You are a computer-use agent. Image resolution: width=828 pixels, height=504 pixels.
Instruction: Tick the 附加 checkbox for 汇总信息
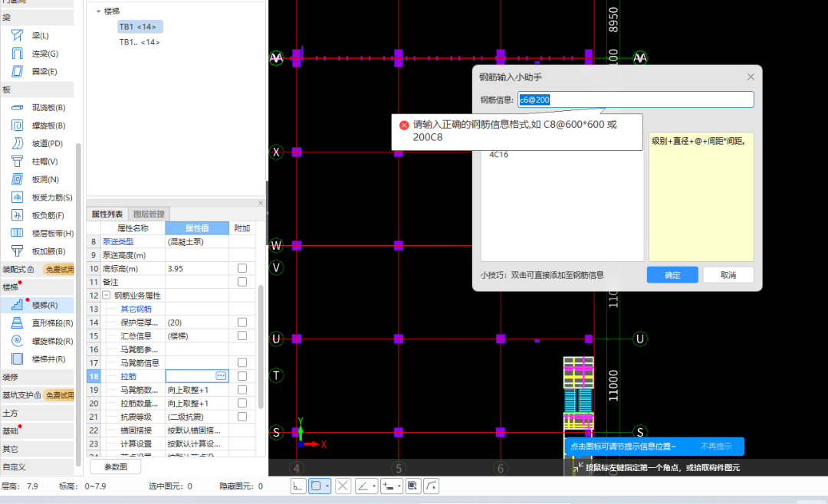(242, 335)
